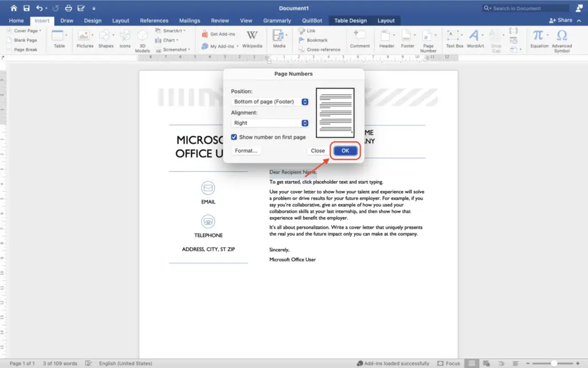Click the Redo icon in title bar
Image resolution: width=588 pixels, height=368 pixels.
tap(56, 8)
